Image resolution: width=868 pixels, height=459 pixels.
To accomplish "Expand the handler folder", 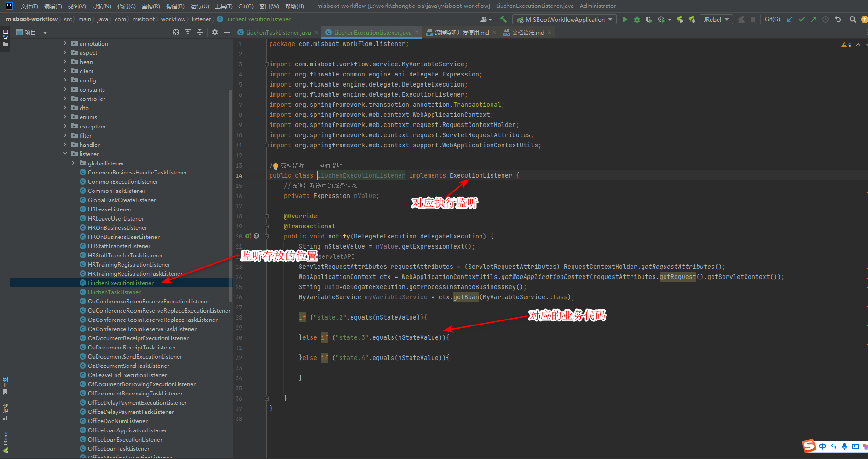I will [65, 145].
